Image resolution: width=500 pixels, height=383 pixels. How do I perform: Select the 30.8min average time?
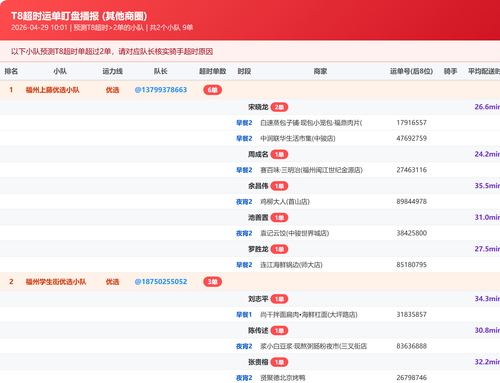487,330
